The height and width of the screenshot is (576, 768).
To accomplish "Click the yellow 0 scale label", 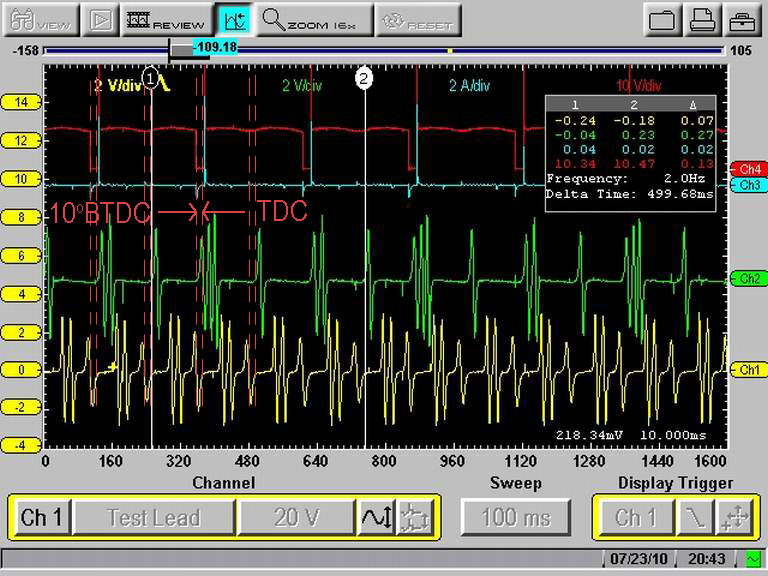I will point(21,370).
